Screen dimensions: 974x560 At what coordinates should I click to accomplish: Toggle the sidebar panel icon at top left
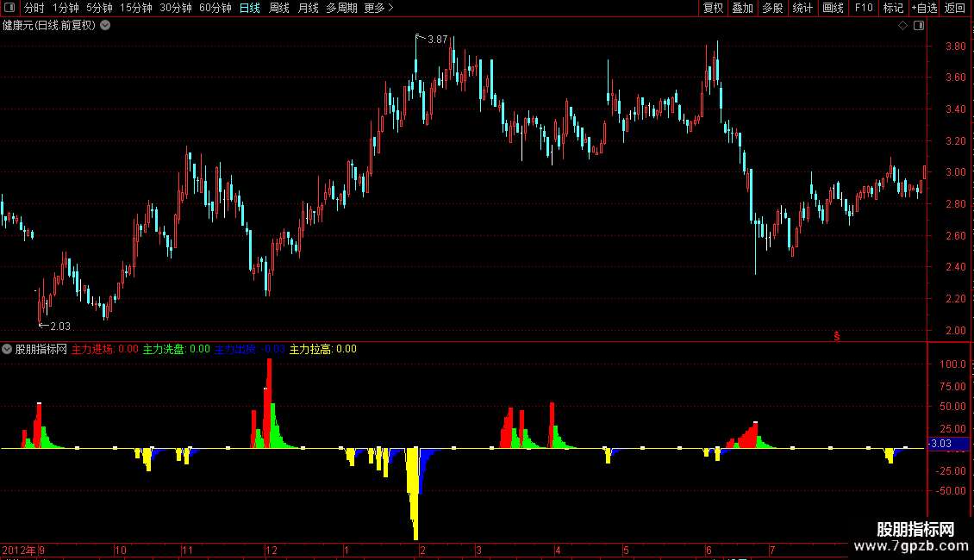pos(9,8)
